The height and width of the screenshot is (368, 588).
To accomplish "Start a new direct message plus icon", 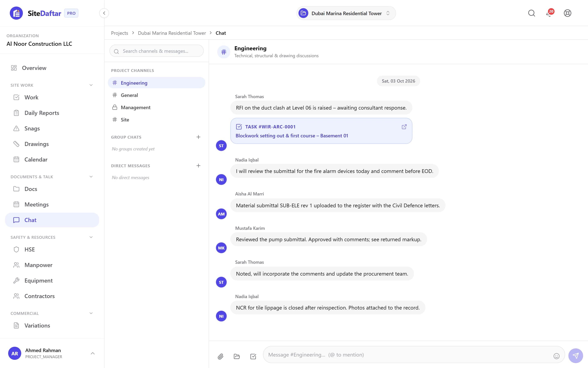I will (198, 166).
